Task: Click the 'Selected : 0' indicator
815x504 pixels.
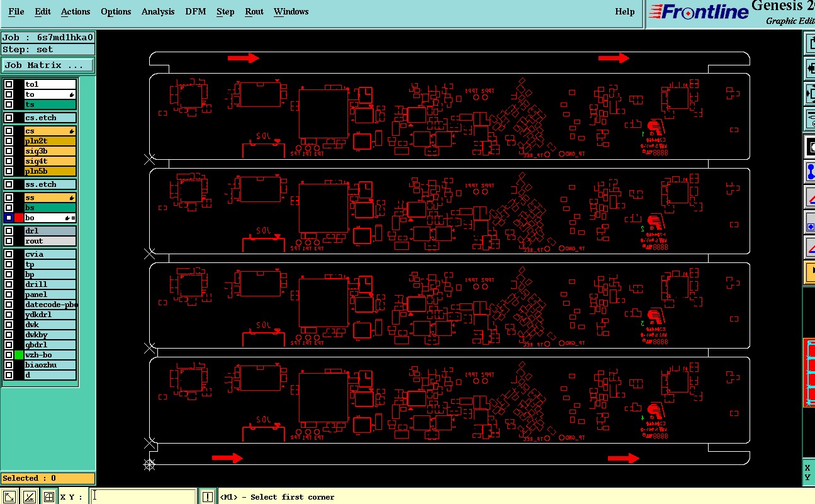Action: tap(48, 478)
